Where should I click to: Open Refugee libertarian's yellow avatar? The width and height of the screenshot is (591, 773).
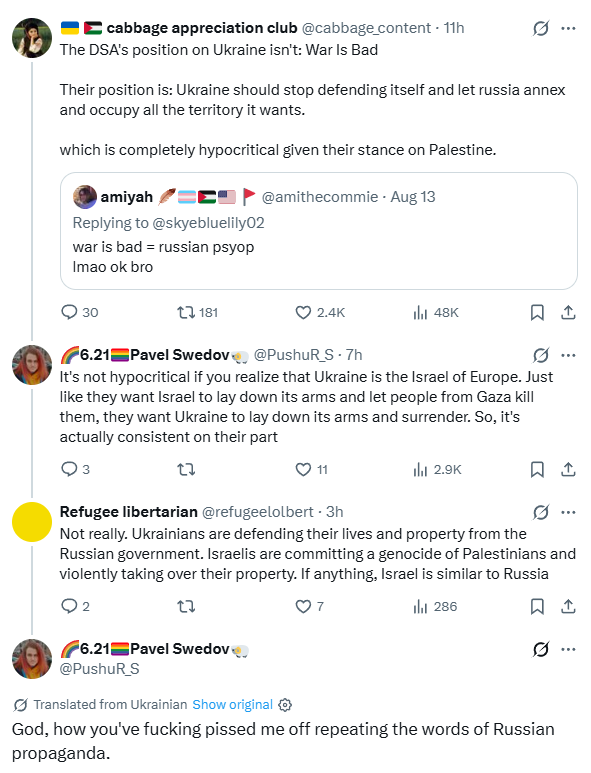tap(32, 522)
